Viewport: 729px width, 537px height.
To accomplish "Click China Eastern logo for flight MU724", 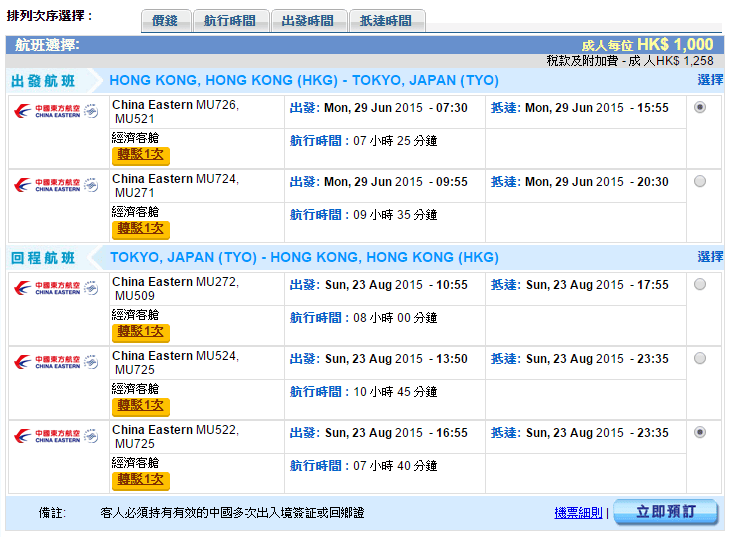I will click(56, 184).
